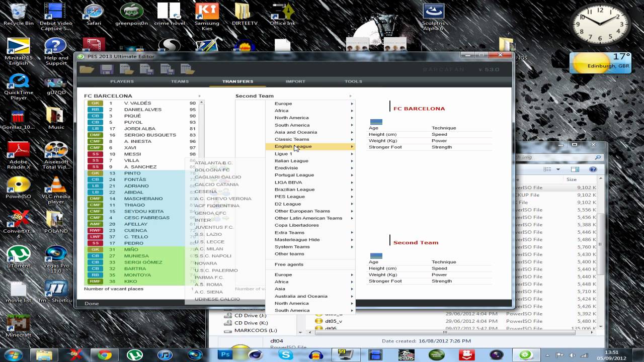The width and height of the screenshot is (644, 362).
Task: Expand the Eredivisie submenu arrow
Action: [x=352, y=168]
